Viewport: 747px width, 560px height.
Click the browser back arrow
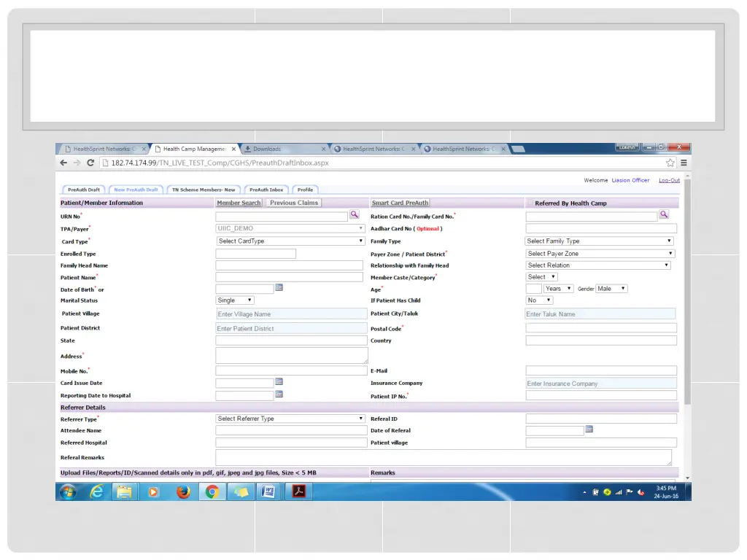pos(63,163)
